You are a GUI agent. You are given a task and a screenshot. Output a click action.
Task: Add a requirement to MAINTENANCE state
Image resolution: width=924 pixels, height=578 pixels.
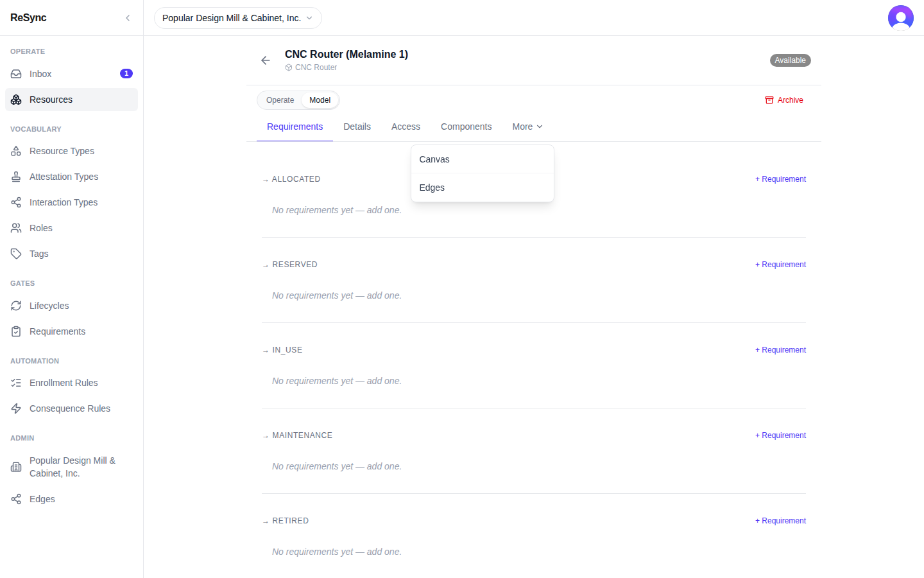tap(780, 435)
